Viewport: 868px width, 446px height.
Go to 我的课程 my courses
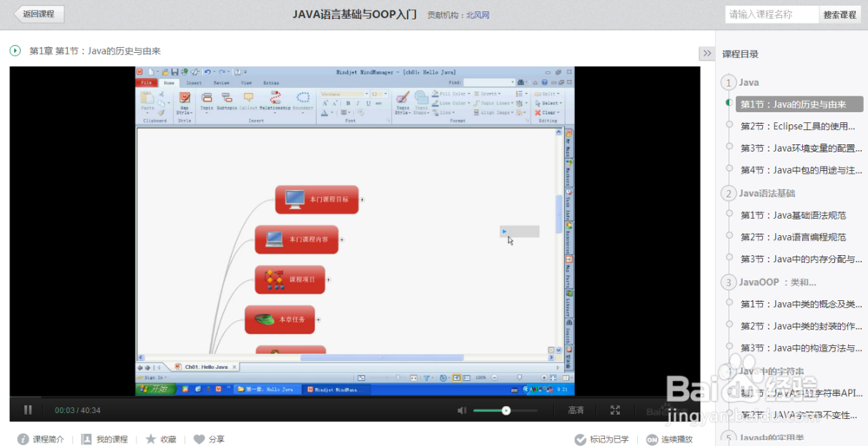pyautogui.click(x=105, y=439)
